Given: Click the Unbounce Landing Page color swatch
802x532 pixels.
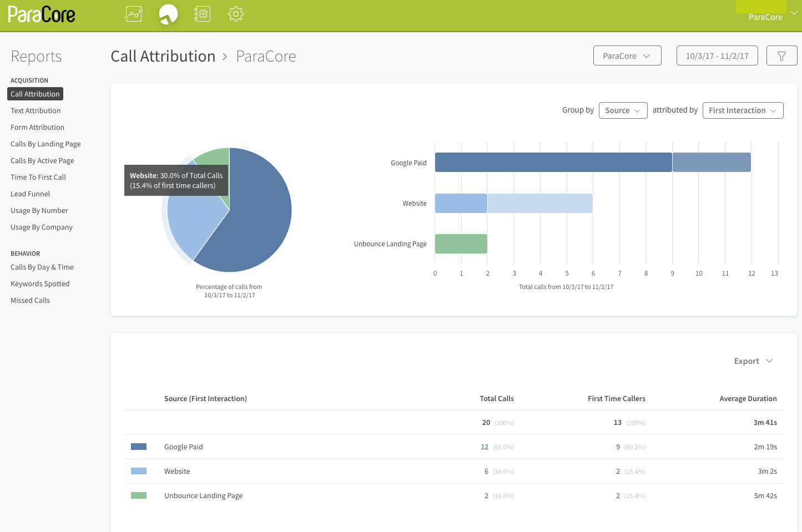Looking at the screenshot, I should click(x=139, y=495).
